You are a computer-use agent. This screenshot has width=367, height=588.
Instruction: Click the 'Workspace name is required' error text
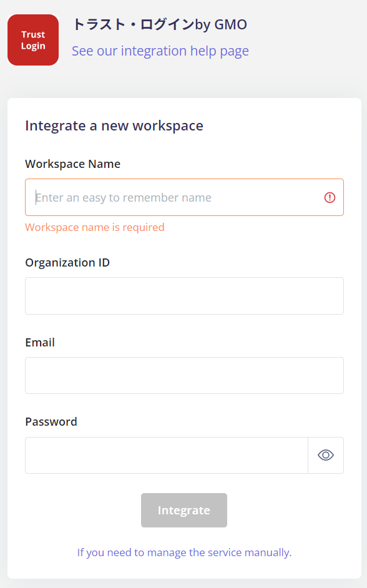click(95, 227)
